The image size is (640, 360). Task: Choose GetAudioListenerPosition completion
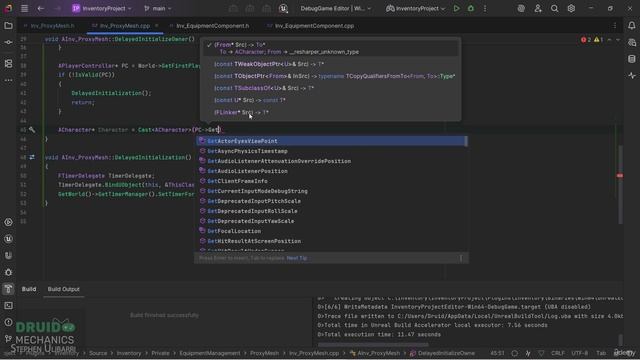[331, 171]
